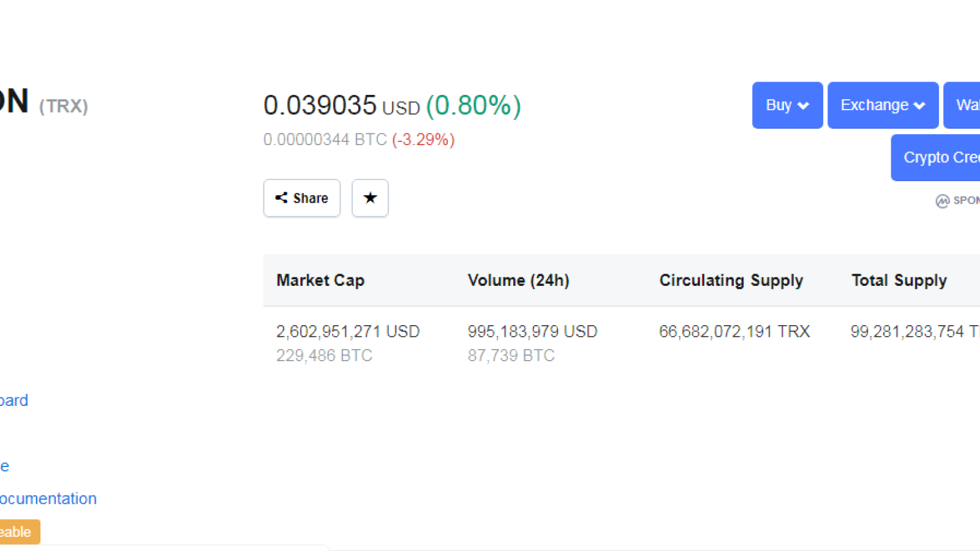Open the Buy dropdown
Screen dimensions: 980x551
(787, 105)
